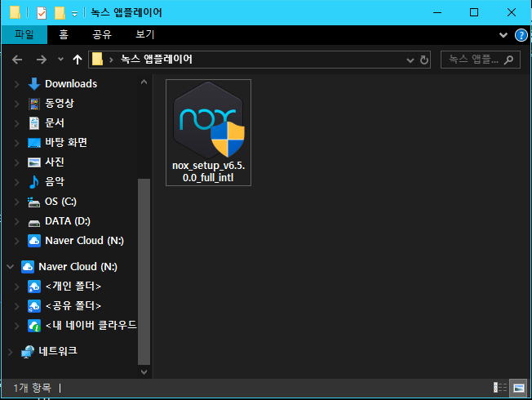Click the navigation pane scroll down arrow
Screen dimensions: 532x400
[x=144, y=371]
